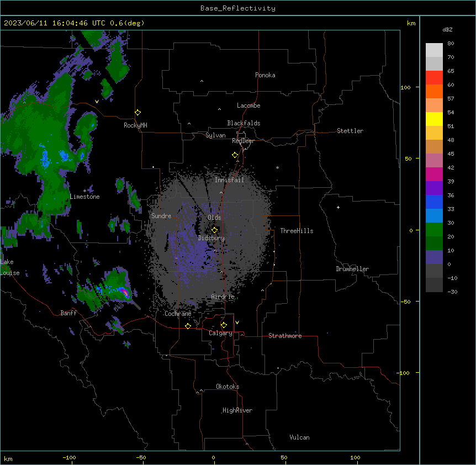Click the yellow diamond marker south of RedDeer
This screenshot has width=476, height=465.
tap(235, 155)
